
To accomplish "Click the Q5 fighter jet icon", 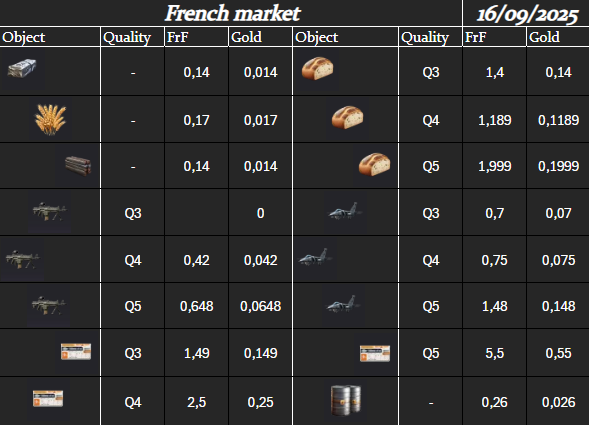I will pyautogui.click(x=343, y=304).
